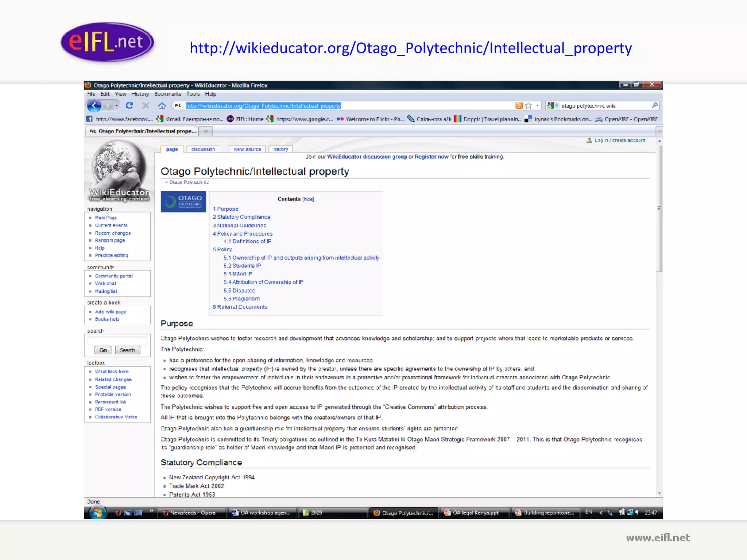Click the Otago Polytechnic logo image
747x560 pixels.
point(183,201)
